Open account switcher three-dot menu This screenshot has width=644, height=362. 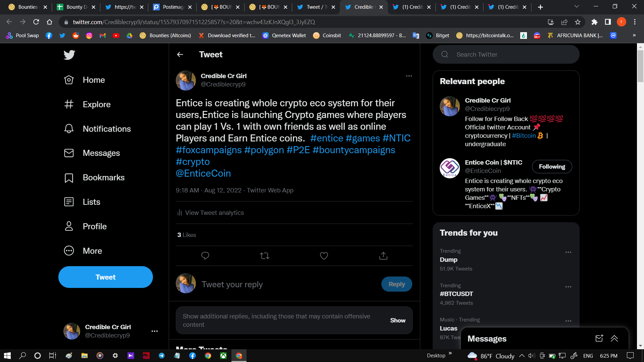pos(155,331)
